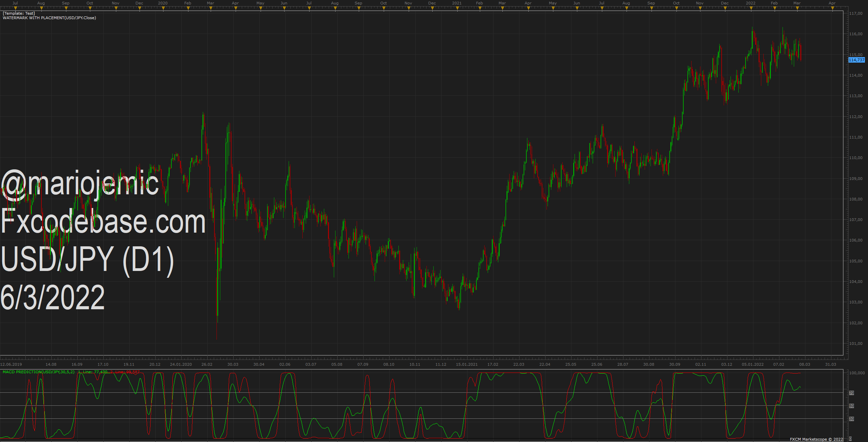Screen dimensions: 868x442
Task: Click the 08.10 date on time axis
Action: (389, 364)
